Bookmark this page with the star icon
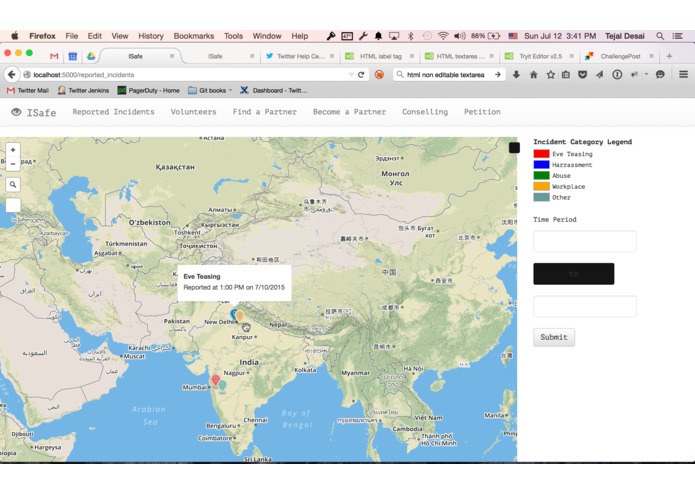This screenshot has height=494, width=695. (551, 74)
